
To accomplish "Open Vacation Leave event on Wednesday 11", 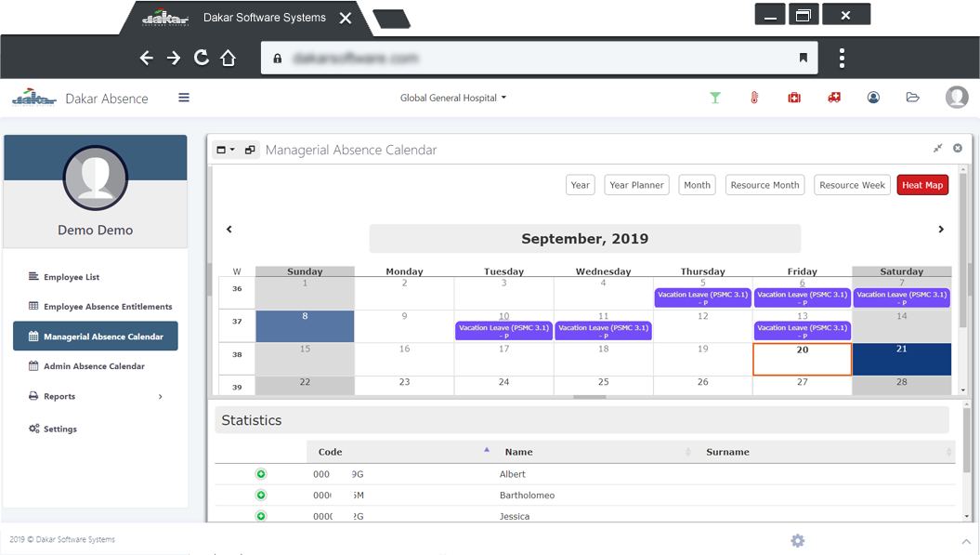I will [603, 331].
